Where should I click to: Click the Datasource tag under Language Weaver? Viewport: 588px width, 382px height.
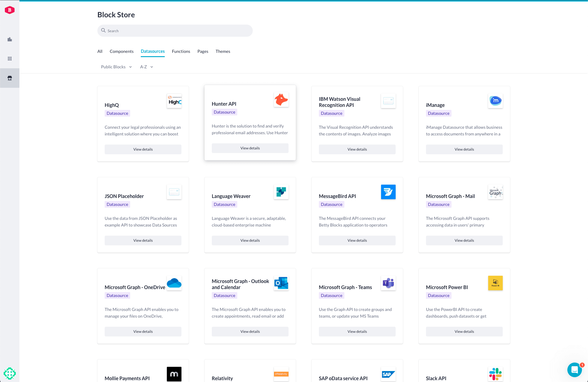point(225,204)
